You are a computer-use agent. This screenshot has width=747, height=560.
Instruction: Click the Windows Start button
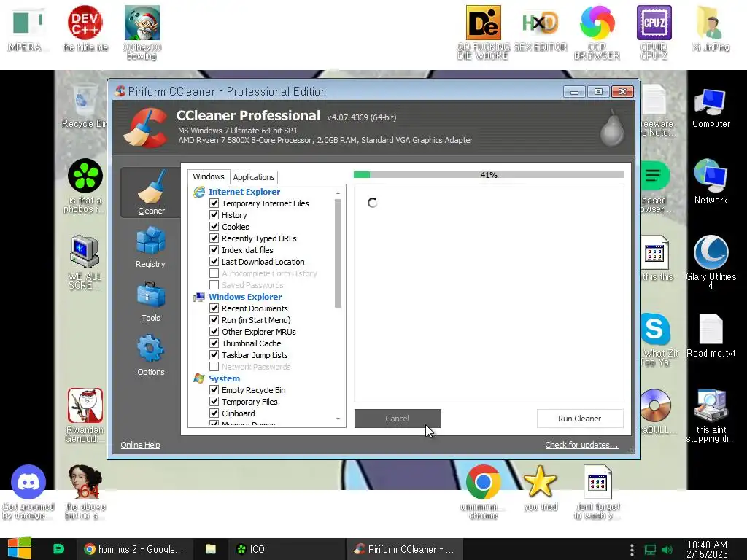point(19,548)
